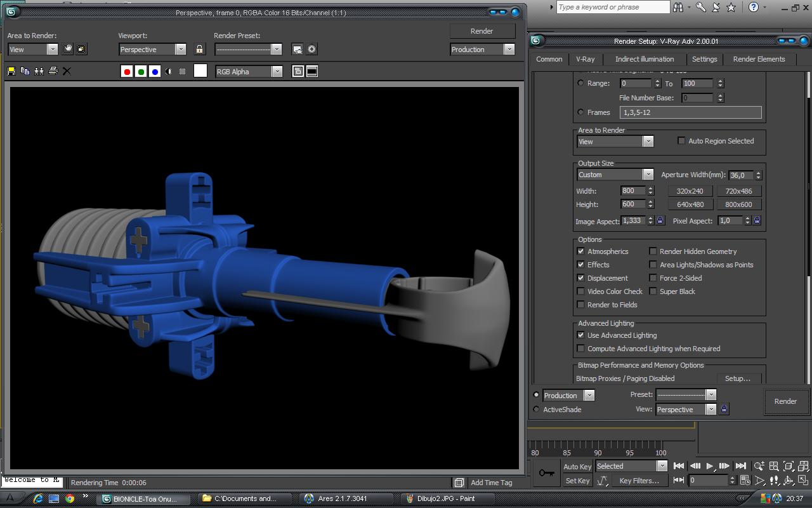
Task: Toggle the green channel button
Action: [141, 72]
